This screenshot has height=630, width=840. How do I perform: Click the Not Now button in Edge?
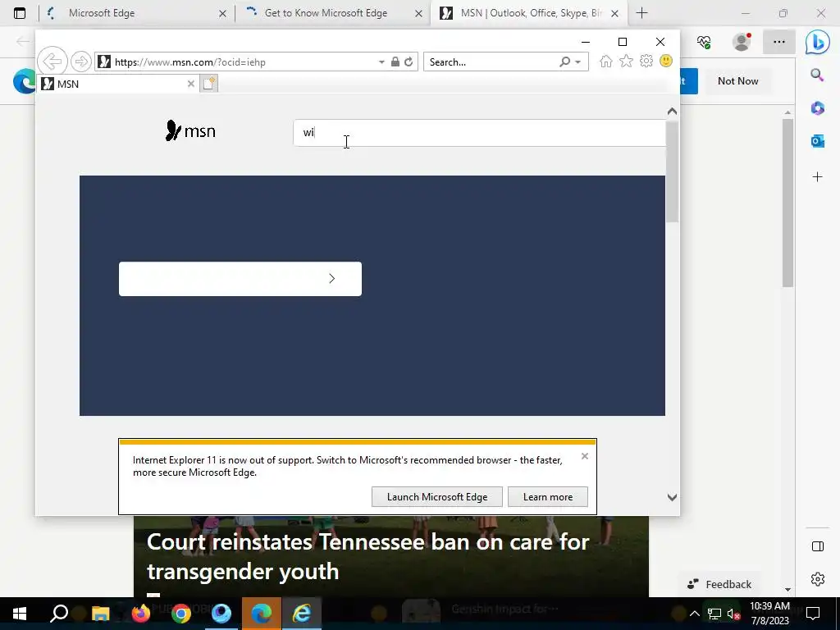pyautogui.click(x=737, y=81)
